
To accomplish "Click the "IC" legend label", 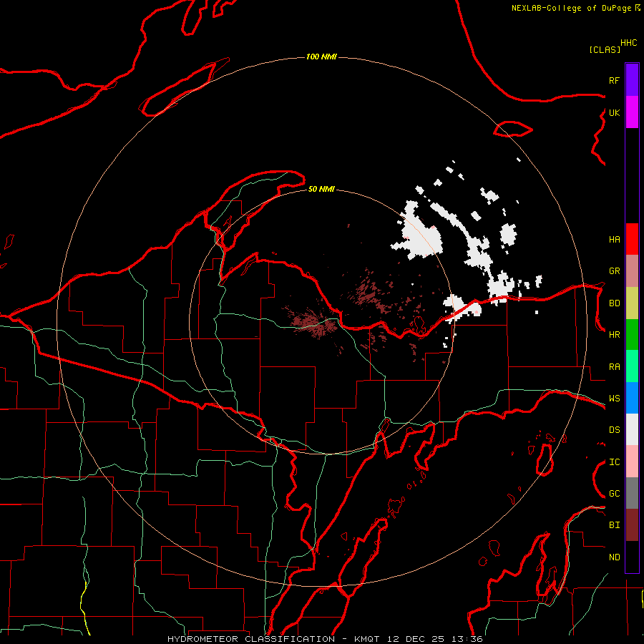I will click(614, 462).
